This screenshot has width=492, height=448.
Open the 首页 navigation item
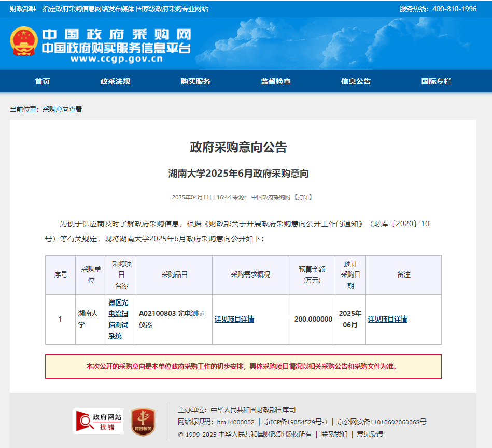tap(43, 81)
